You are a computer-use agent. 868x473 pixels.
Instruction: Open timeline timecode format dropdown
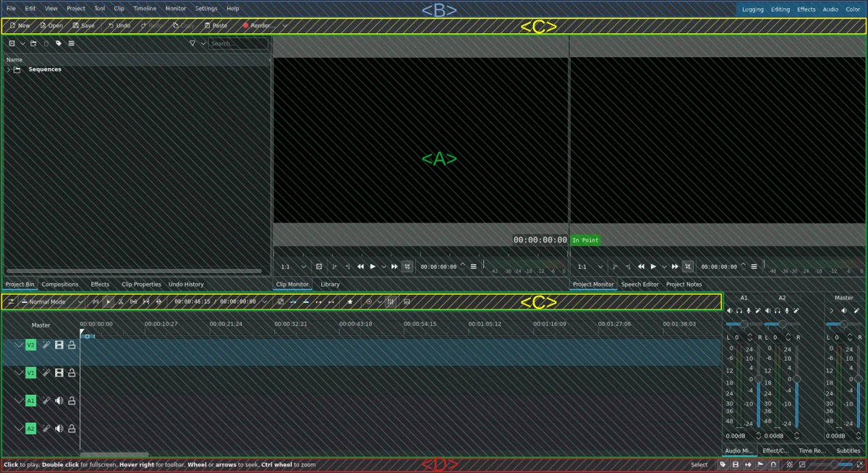click(x=265, y=302)
